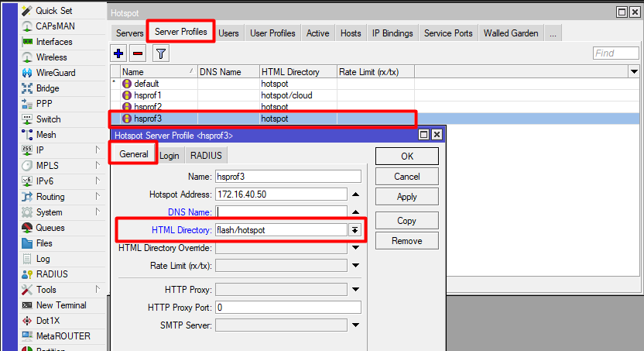Click the blue plus add icon
This screenshot has width=644, height=351.
[118, 53]
